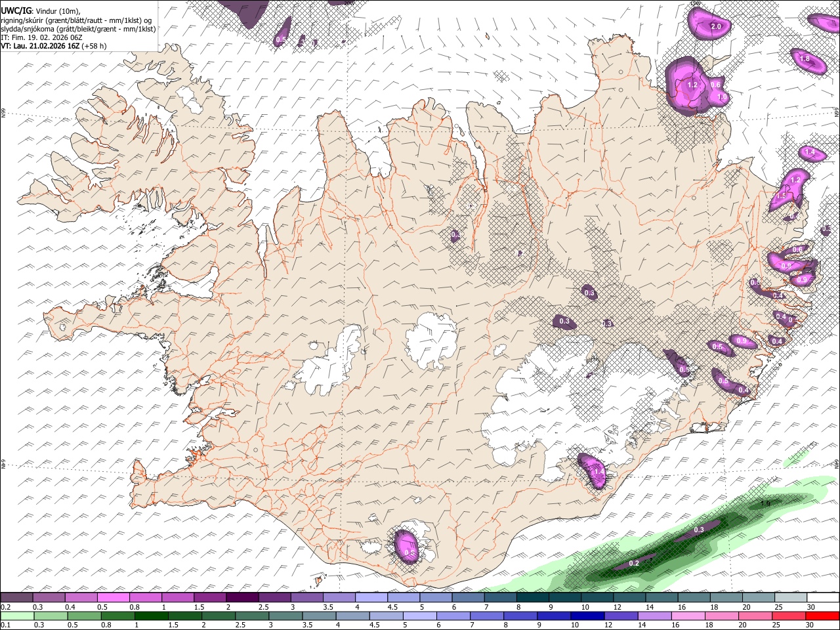Click the near-white legend swatch between 25 and 30

[790, 597]
